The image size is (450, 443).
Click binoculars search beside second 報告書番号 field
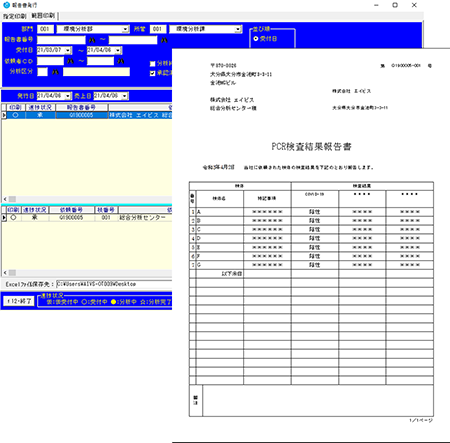(x=164, y=40)
